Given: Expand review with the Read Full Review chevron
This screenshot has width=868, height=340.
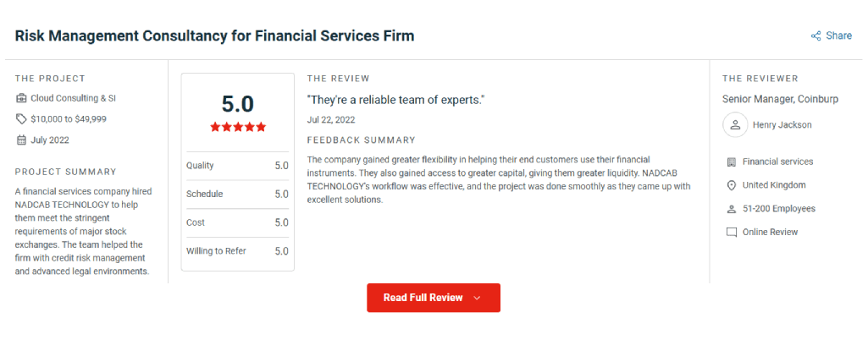Looking at the screenshot, I should [x=477, y=298].
